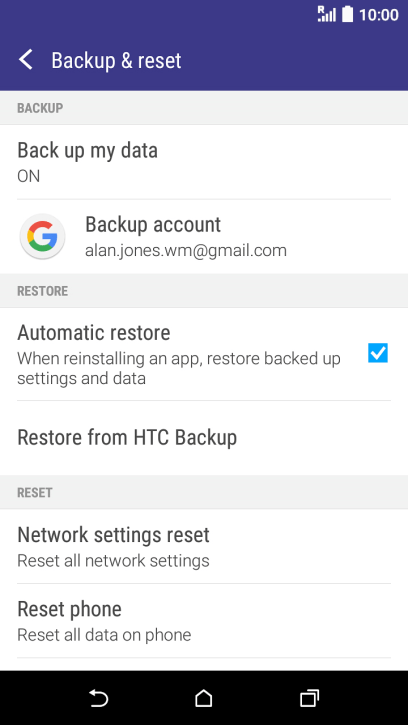Tap the Backup & reset title
The image size is (408, 725).
point(116,61)
